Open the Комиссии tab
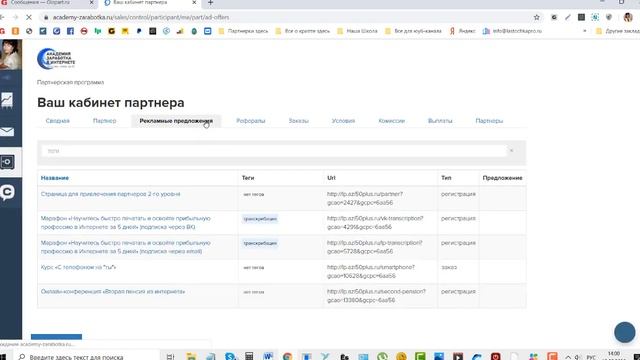Screen dimensions: 640x360 click(x=391, y=121)
